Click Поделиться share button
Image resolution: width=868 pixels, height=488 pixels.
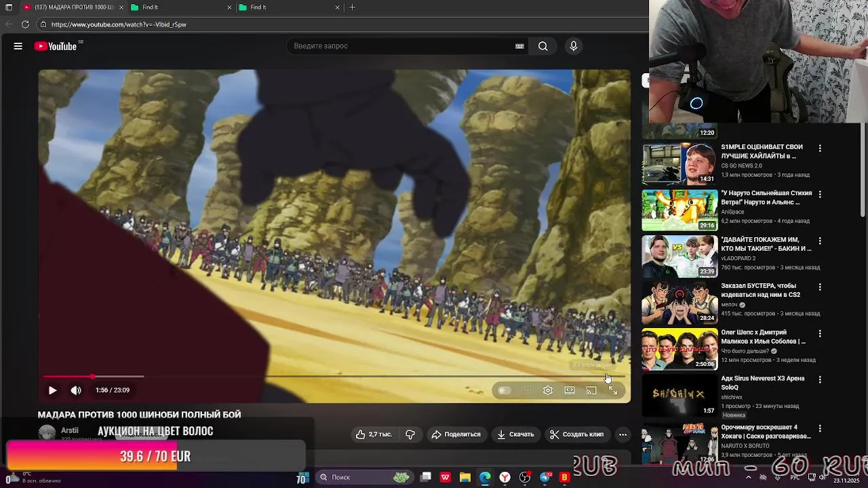point(456,434)
